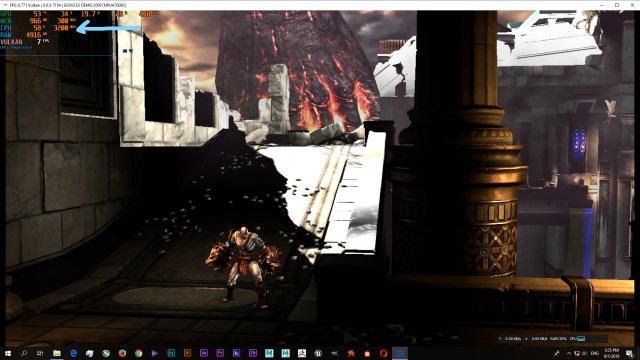
Task: Click the CPU usage readout in overlay
Action: tap(39, 28)
